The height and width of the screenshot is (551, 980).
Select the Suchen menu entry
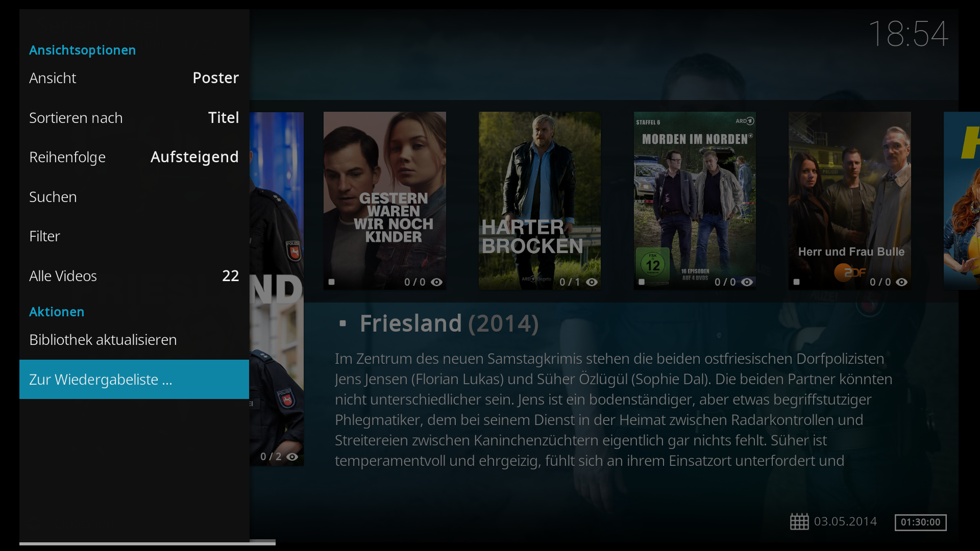click(x=134, y=197)
